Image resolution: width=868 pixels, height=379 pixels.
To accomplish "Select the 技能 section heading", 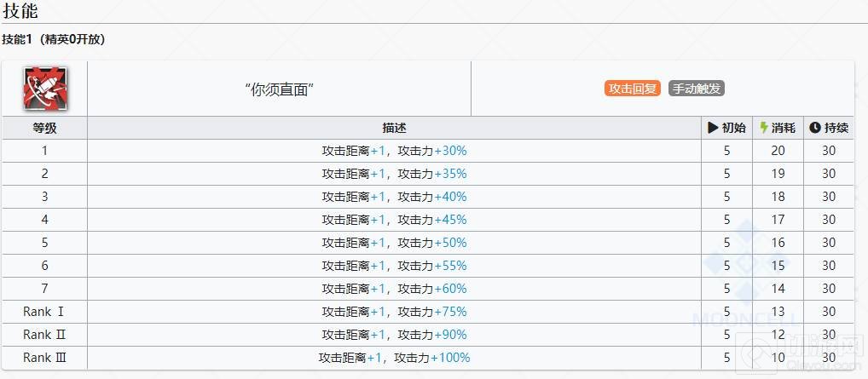I will tap(20, 12).
